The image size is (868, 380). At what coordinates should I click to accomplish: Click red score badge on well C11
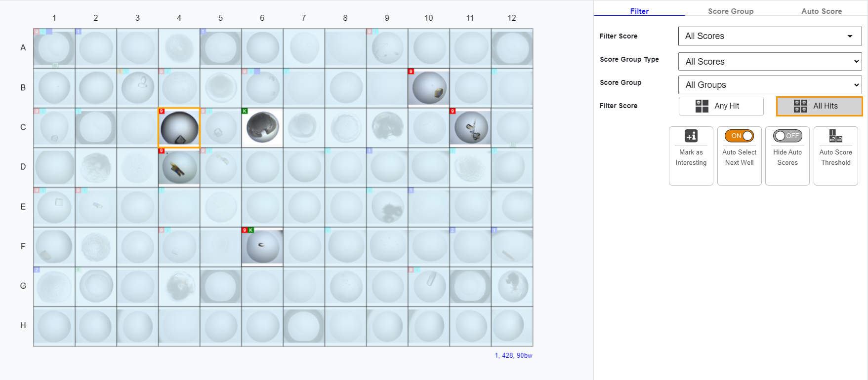(x=453, y=111)
